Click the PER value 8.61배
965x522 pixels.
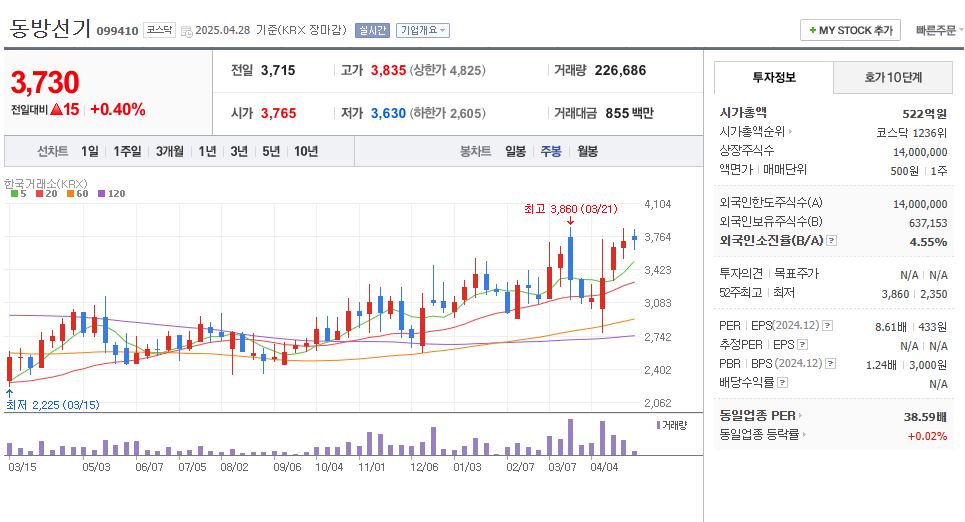(891, 327)
